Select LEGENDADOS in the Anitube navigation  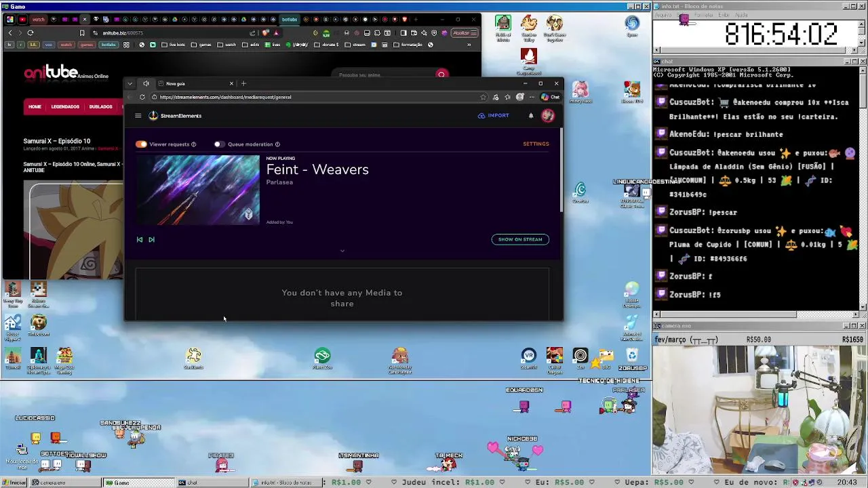pos(65,106)
